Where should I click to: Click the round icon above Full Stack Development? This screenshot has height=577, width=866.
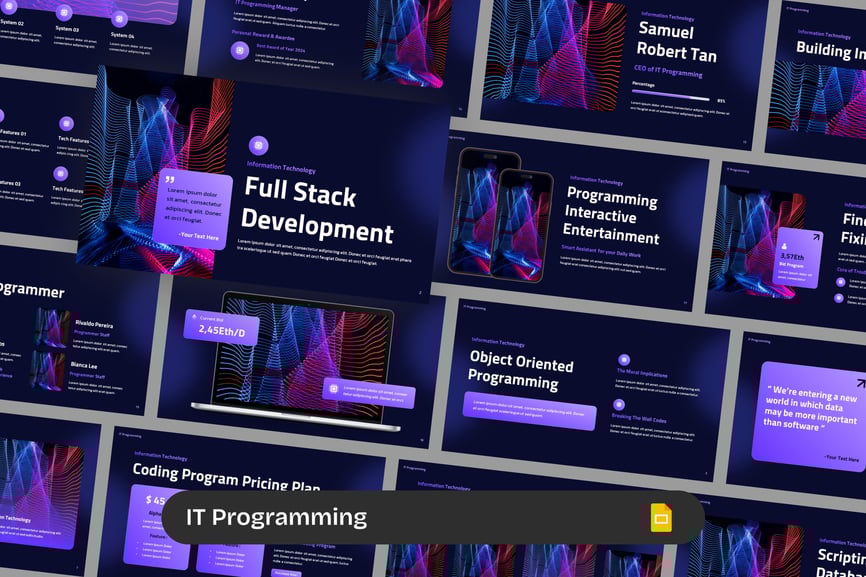pyautogui.click(x=258, y=145)
